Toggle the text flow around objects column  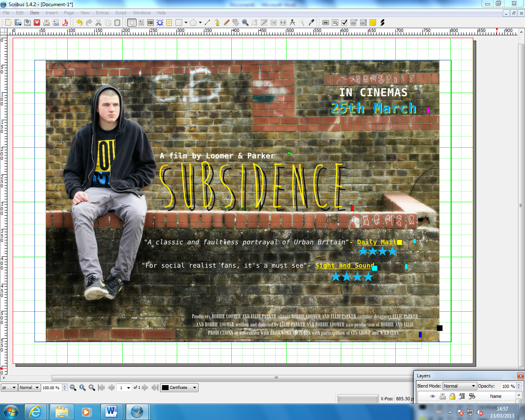pyautogui.click(x=462, y=396)
